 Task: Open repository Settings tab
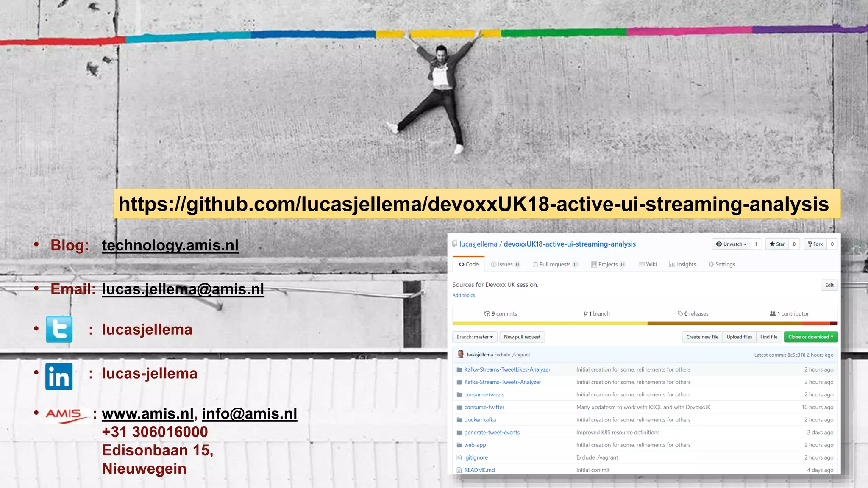[x=722, y=264]
